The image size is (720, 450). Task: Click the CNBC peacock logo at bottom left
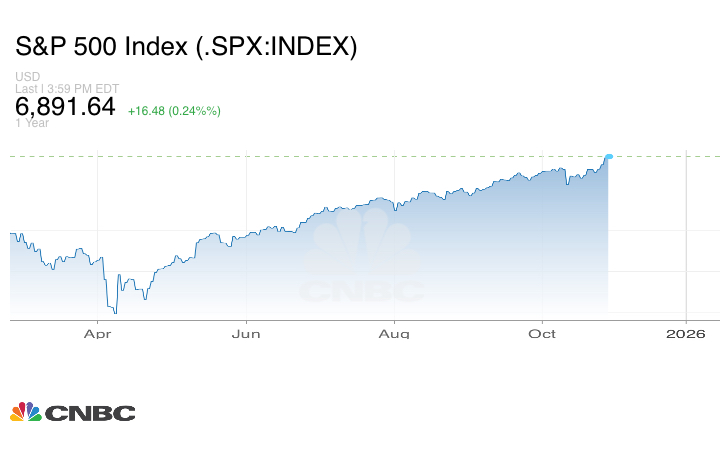click(26, 412)
